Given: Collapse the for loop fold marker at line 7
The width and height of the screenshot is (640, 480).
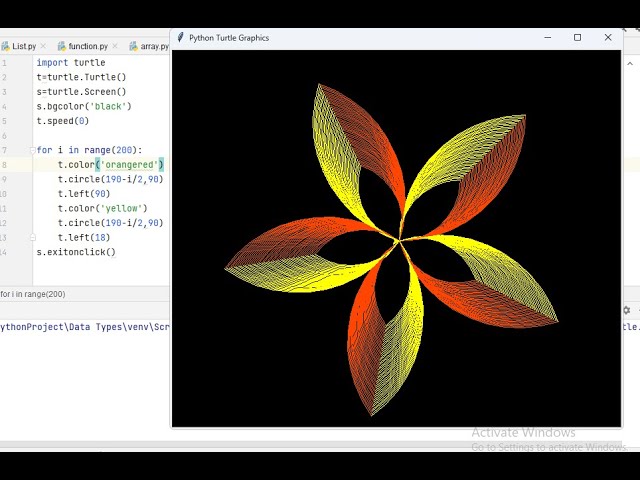Looking at the screenshot, I should (33, 150).
